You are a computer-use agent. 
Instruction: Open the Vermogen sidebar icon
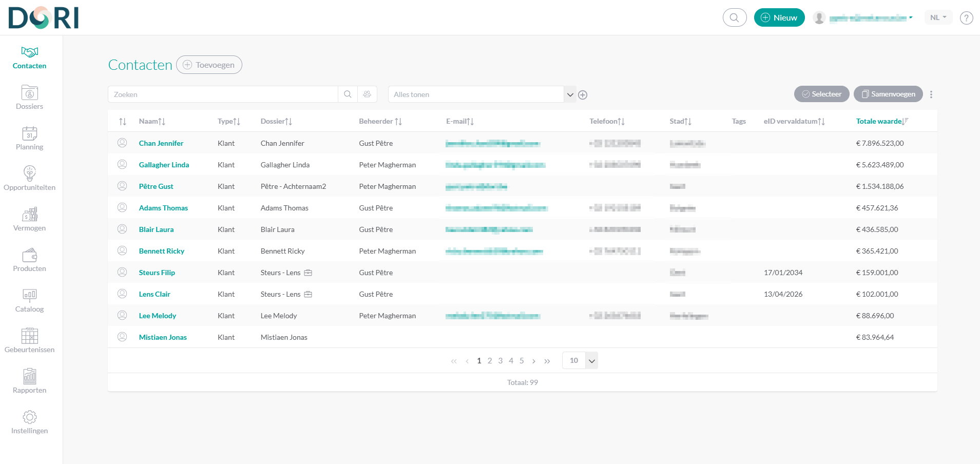(29, 215)
